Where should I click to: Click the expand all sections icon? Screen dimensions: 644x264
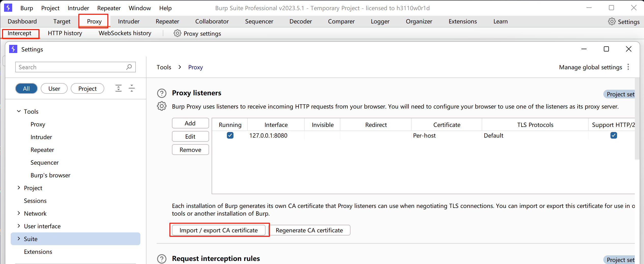119,88
